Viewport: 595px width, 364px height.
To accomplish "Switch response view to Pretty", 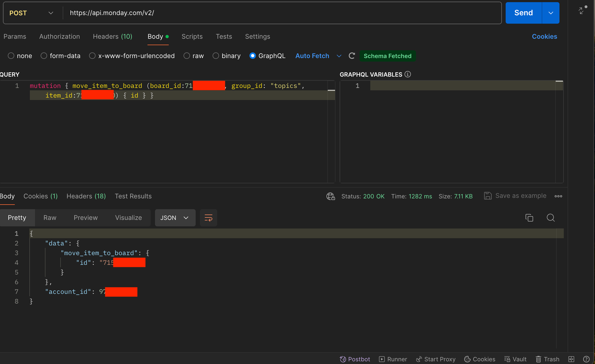I will [17, 218].
